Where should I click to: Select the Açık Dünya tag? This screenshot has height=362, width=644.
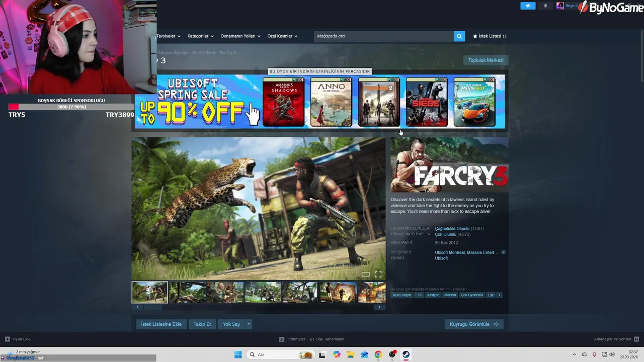pyautogui.click(x=401, y=295)
